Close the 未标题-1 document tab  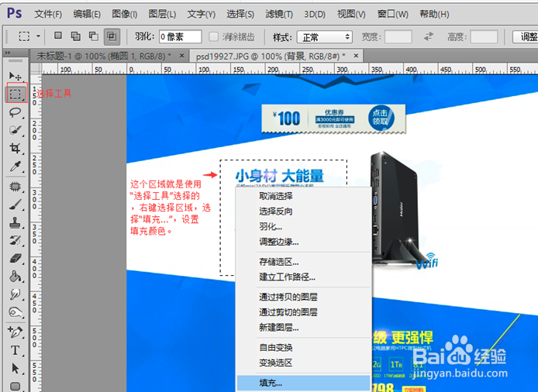182,55
